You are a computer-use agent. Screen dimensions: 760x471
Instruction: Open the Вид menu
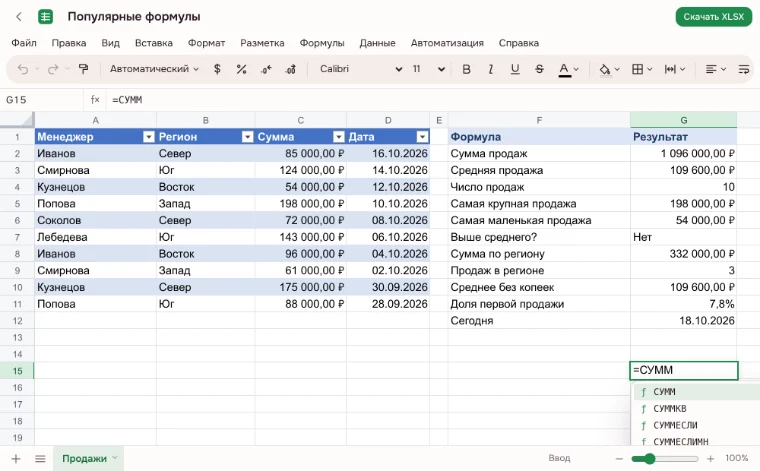coord(111,43)
